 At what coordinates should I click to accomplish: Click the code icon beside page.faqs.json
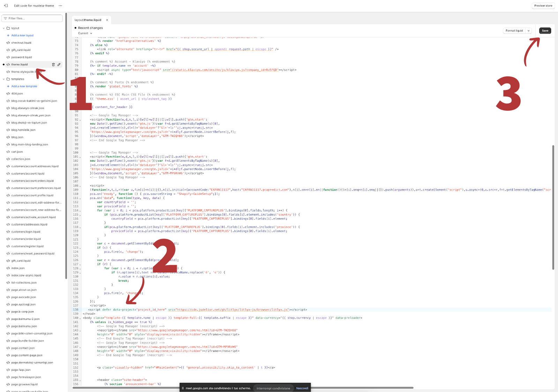point(8,370)
